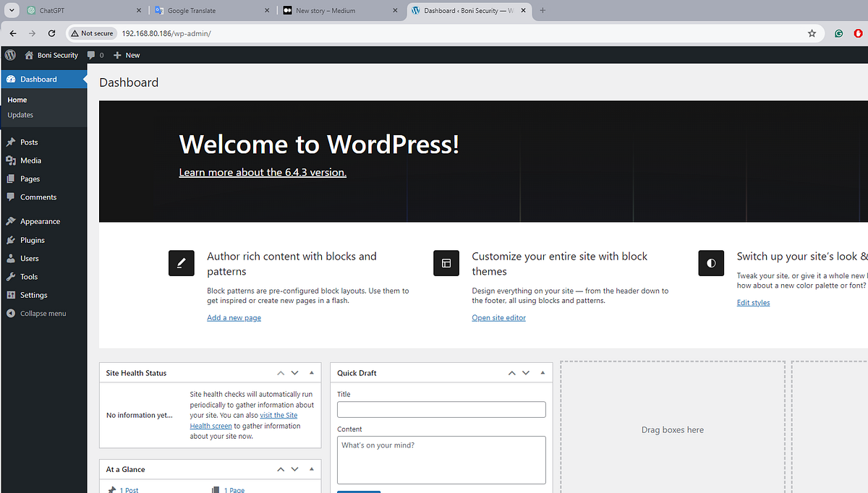
Task: Collapse the Site Health Status widget
Action: 312,372
